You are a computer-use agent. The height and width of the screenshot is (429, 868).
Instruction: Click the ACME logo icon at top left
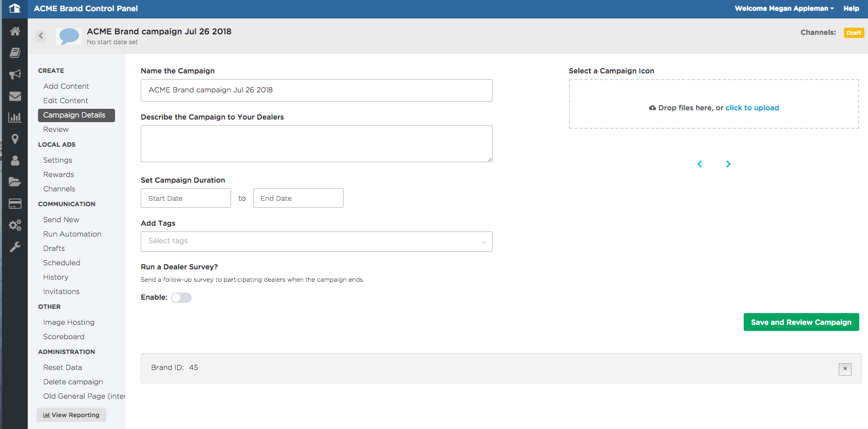point(14,8)
